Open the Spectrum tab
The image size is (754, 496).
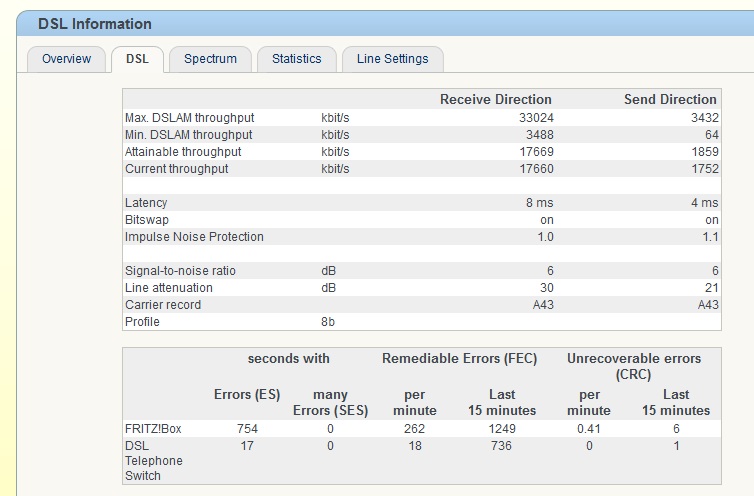tap(210, 59)
